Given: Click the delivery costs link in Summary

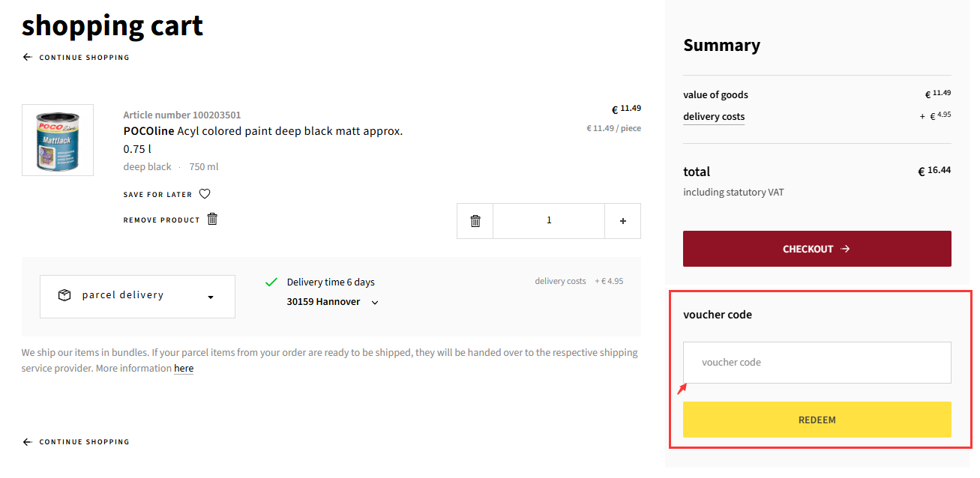Looking at the screenshot, I should [714, 117].
